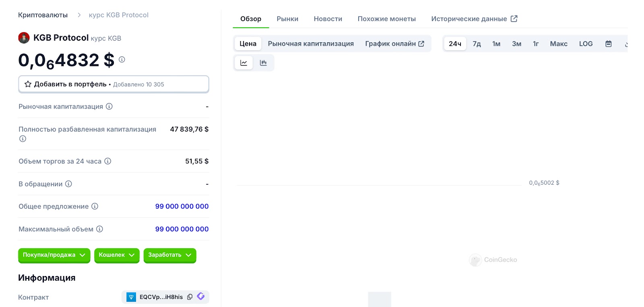Open the Новости tab

(x=328, y=19)
